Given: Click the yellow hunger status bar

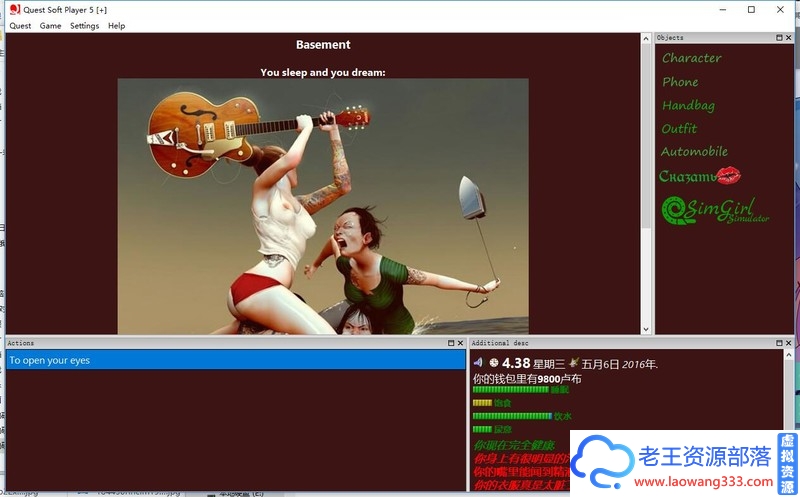Looking at the screenshot, I should coord(482,403).
